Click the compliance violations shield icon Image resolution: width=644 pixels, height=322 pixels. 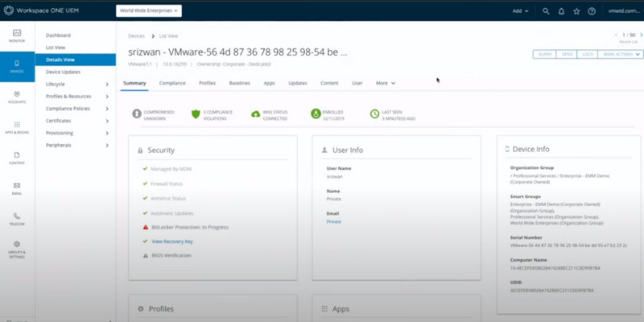(x=196, y=114)
